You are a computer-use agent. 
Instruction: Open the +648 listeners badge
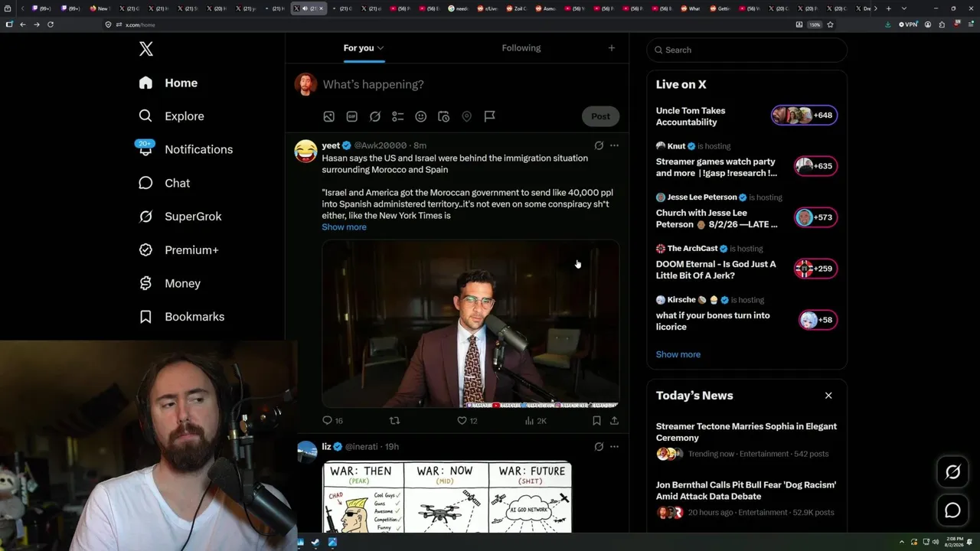coord(805,116)
